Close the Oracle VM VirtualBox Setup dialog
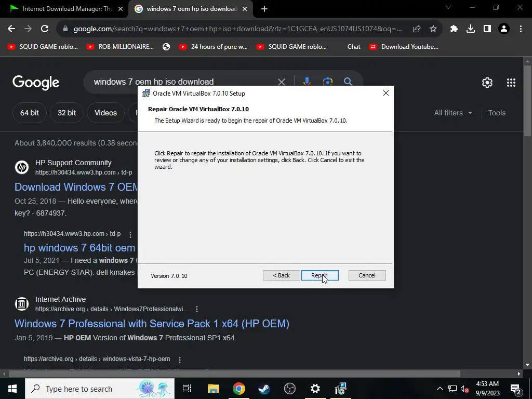532x399 pixels. [386, 93]
